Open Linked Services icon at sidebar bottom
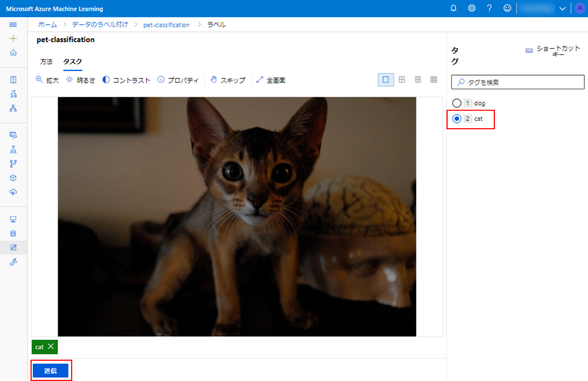 pos(13,262)
